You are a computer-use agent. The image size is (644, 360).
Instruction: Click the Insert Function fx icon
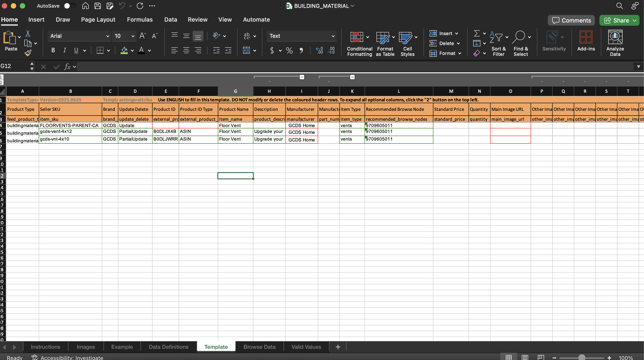click(x=67, y=67)
